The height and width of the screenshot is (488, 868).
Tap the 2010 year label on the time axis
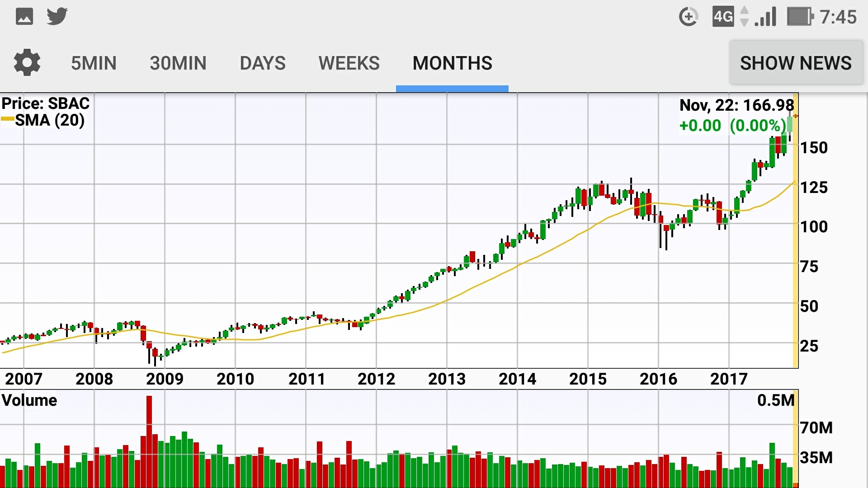(x=235, y=379)
